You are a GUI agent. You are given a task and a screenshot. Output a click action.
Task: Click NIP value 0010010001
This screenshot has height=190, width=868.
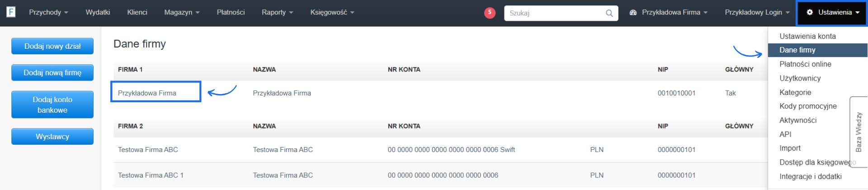676,93
